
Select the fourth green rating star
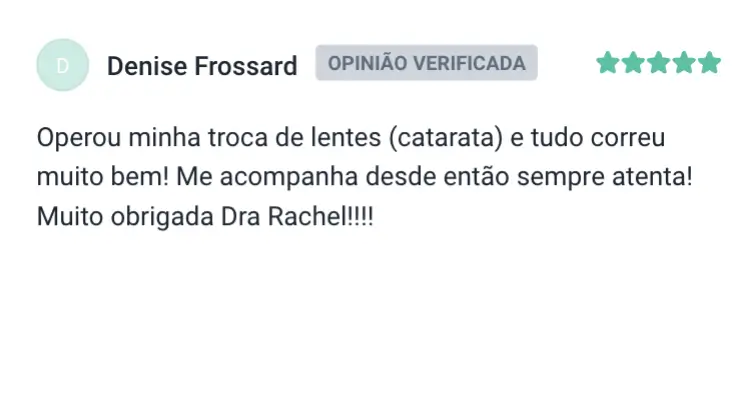click(x=684, y=63)
